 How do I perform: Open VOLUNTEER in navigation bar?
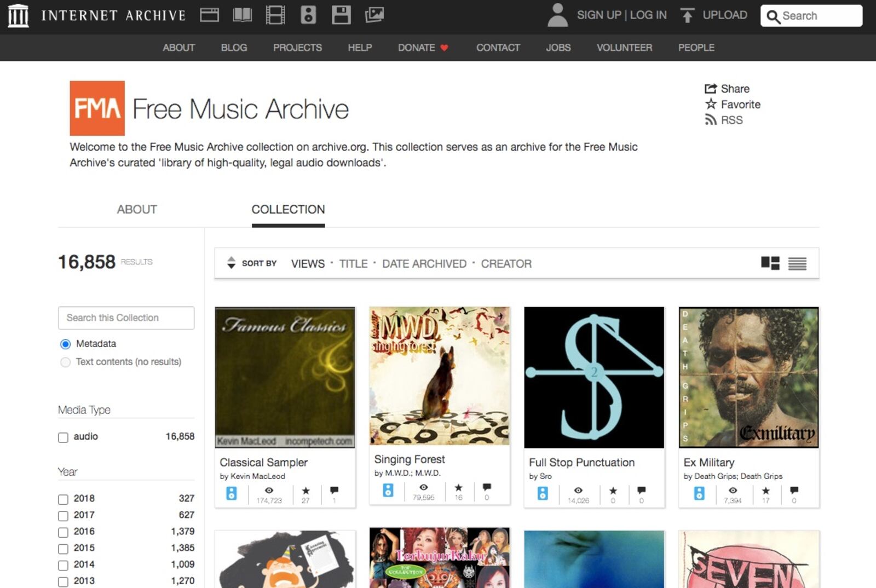[624, 48]
